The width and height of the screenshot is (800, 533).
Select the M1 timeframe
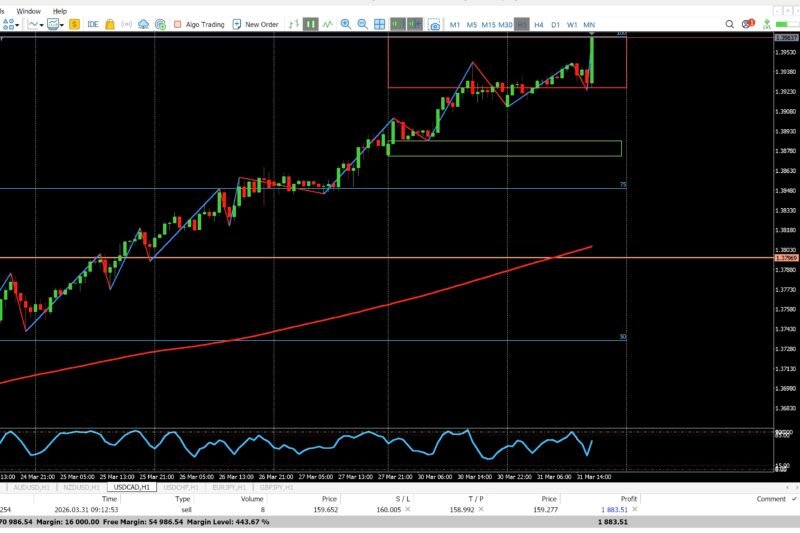tap(455, 24)
